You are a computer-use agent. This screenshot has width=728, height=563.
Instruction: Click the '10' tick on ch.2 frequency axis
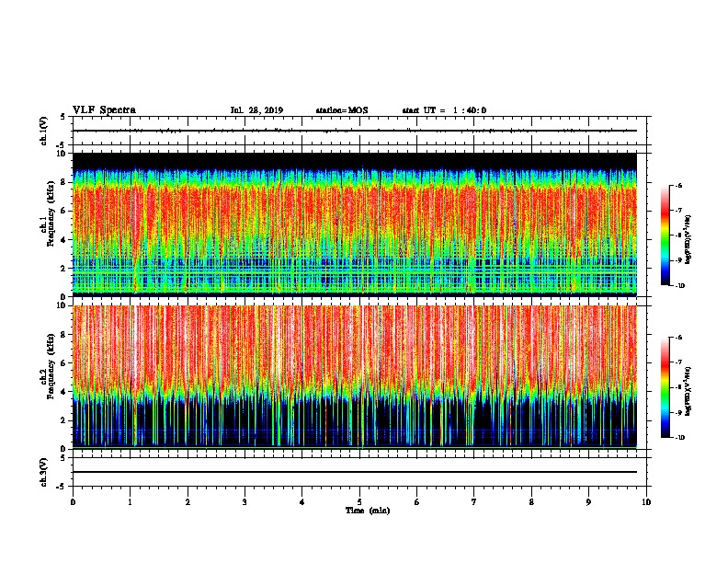(x=62, y=305)
